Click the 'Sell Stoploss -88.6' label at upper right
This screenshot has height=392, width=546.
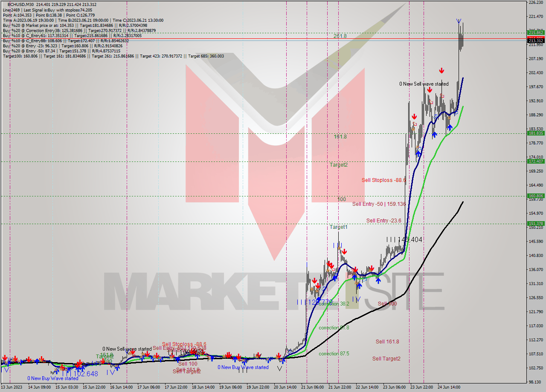point(383,180)
